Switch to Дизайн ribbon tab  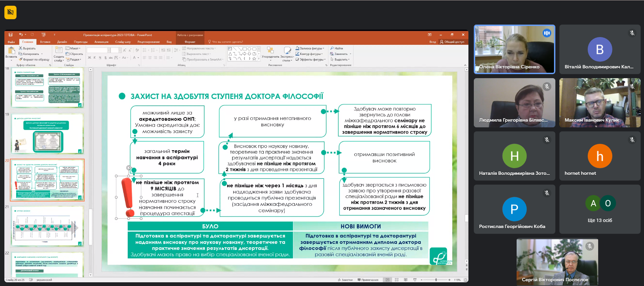point(62,42)
